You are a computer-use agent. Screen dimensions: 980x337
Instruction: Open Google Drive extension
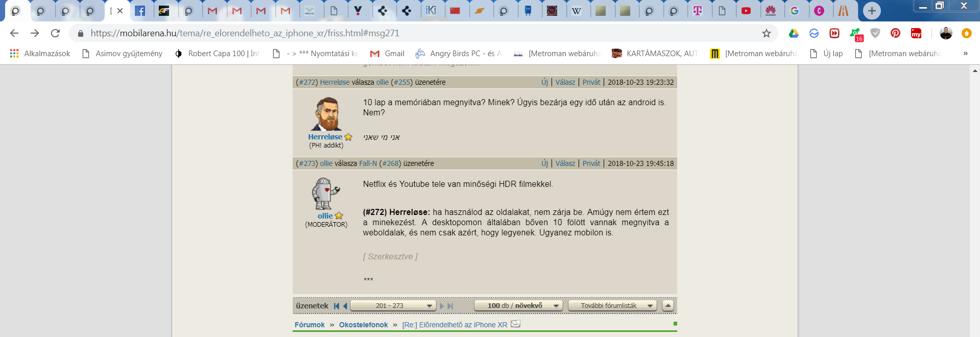[794, 33]
